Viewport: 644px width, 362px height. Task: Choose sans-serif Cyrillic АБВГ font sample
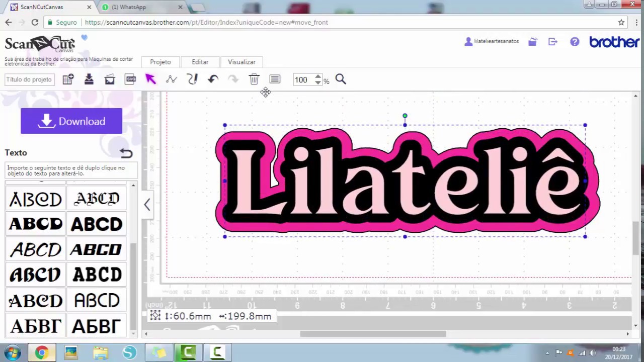(97, 326)
